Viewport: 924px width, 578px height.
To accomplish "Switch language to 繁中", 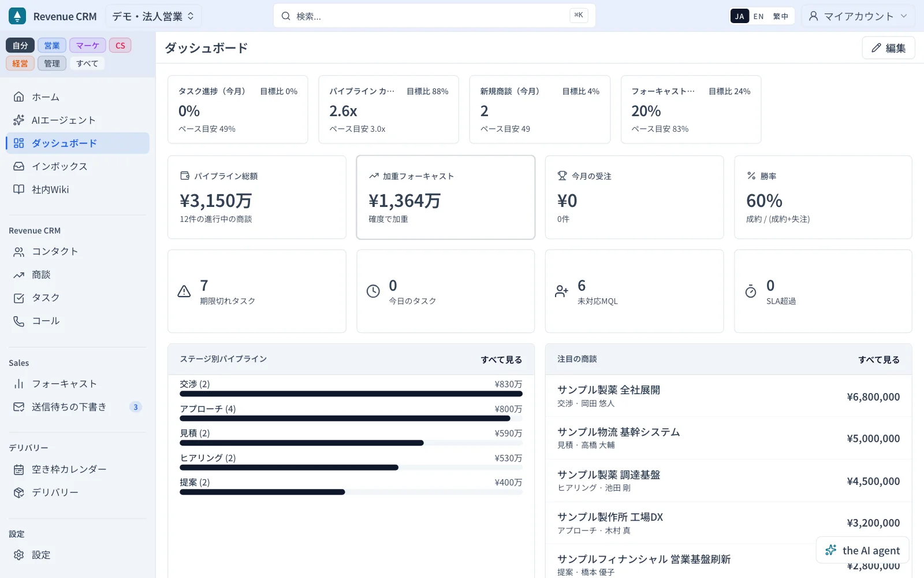I will [x=781, y=16].
